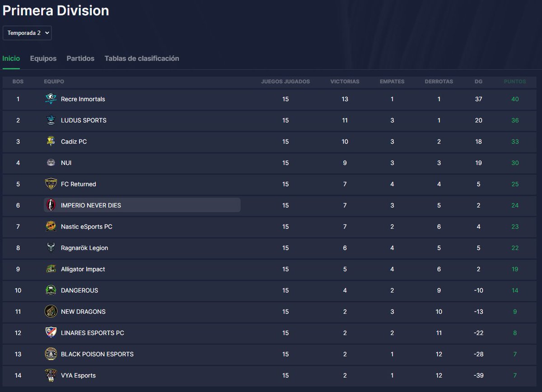Image resolution: width=542 pixels, height=392 pixels.
Task: Click the DG column header
Action: point(478,82)
